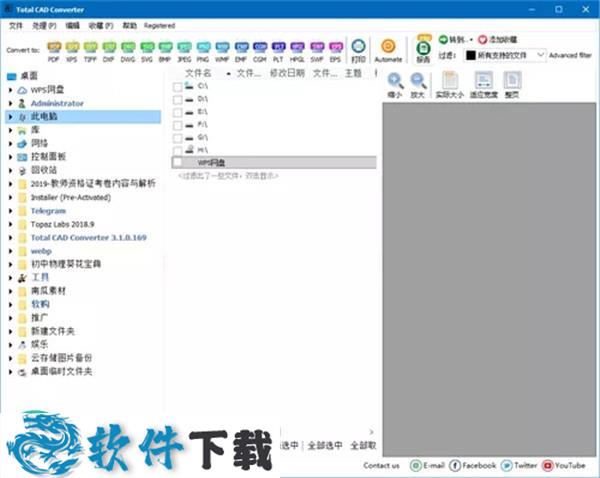
Task: Choose XPS as the conversion target
Action: (72, 51)
